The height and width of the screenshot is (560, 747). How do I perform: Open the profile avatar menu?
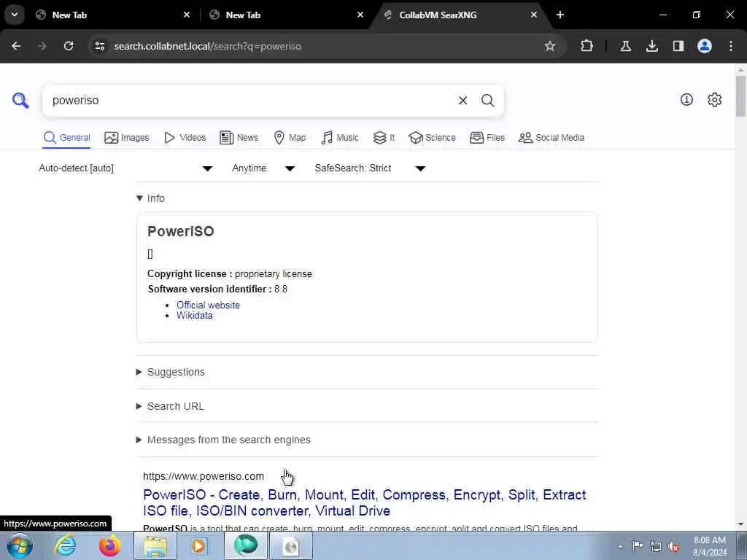pos(705,46)
